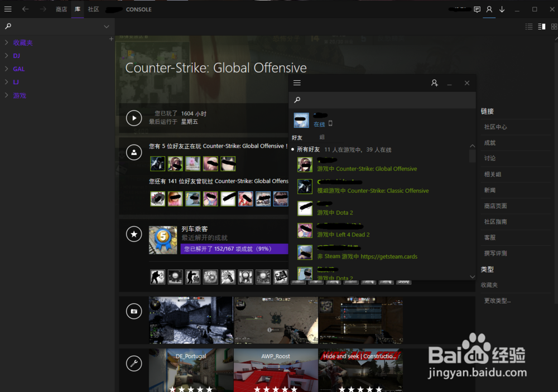Open the 成就 link
558x392 pixels.
pos(490,143)
